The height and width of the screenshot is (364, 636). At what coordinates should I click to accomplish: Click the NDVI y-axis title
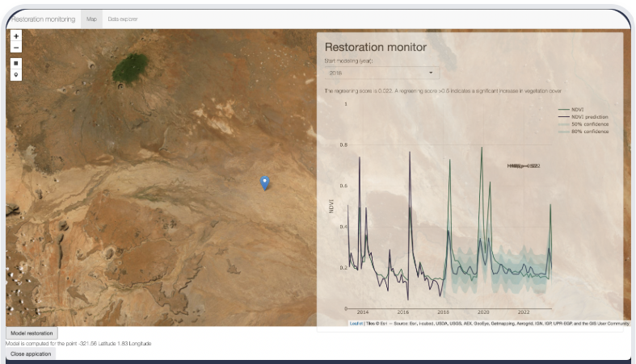click(x=331, y=206)
